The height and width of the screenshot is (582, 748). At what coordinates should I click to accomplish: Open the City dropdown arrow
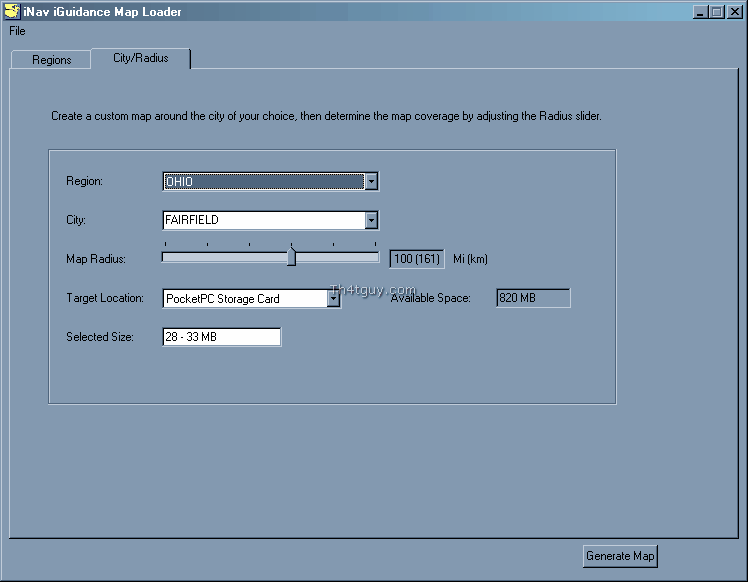(371, 220)
